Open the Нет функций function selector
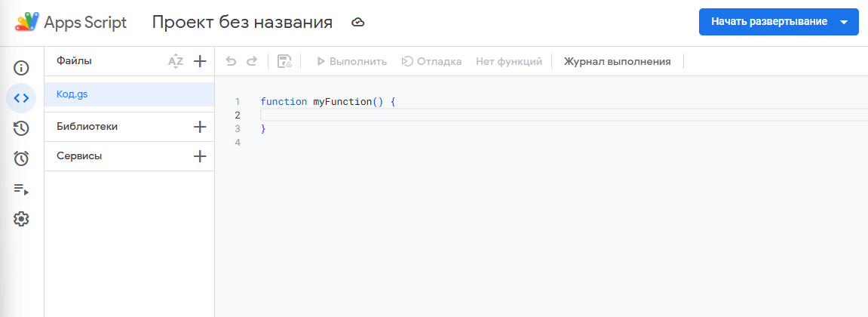Screen dimensions: 868x317 click(508, 61)
